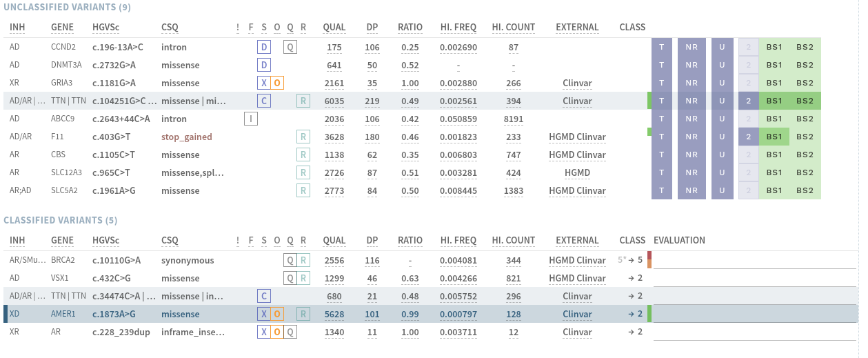The image size is (868, 358).
Task: Click the Q badge in BRCA2 row
Action: pos(291,260)
